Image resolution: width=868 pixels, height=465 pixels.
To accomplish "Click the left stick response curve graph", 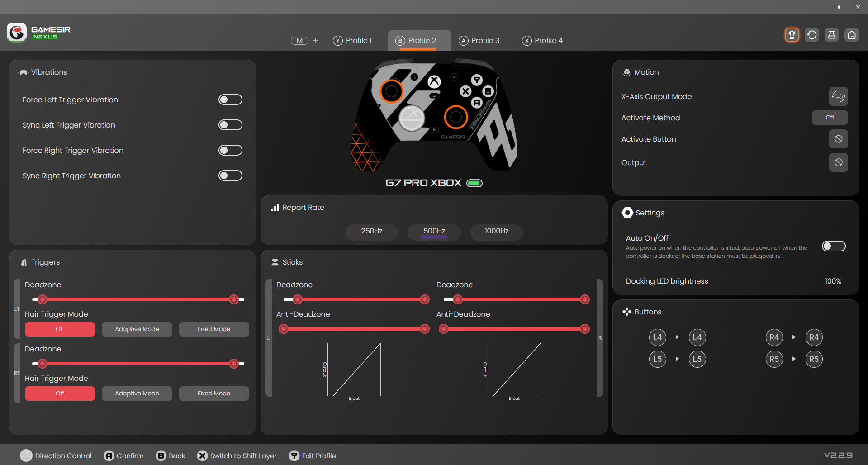I will coord(354,370).
